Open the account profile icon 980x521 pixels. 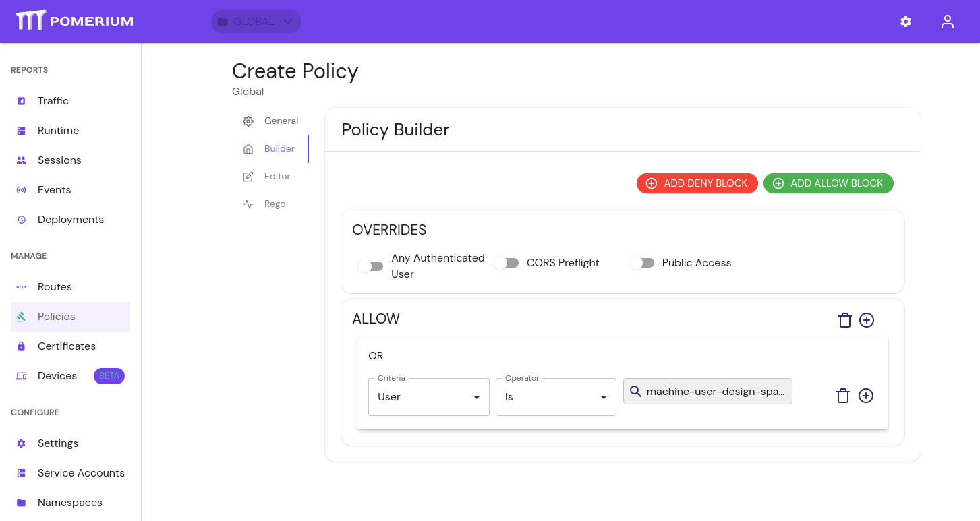point(947,22)
